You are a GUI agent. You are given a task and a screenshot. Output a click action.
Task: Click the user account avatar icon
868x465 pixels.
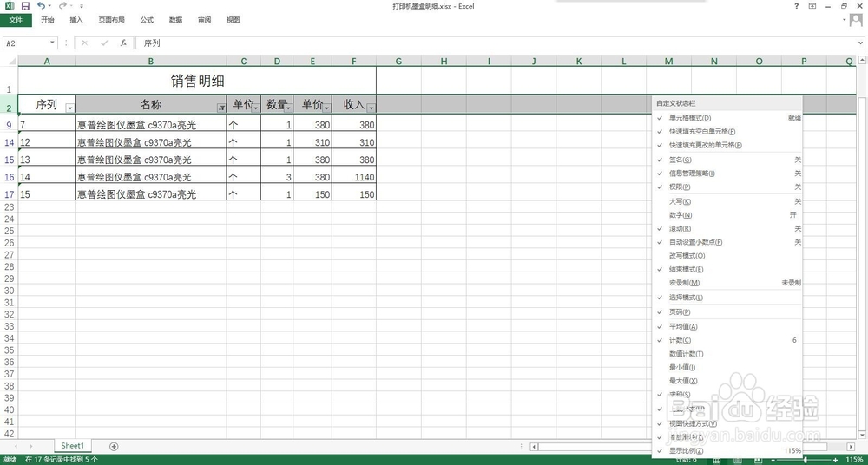tap(857, 21)
